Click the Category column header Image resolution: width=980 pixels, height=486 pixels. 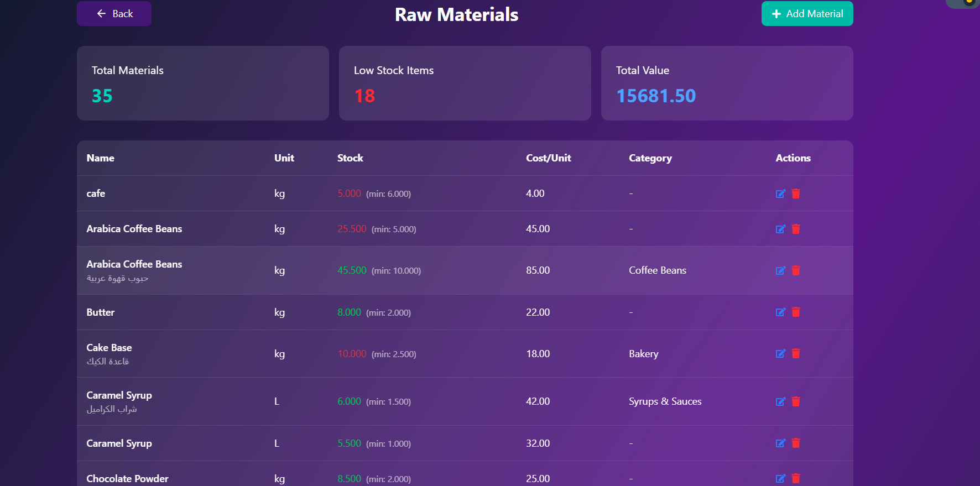point(650,158)
